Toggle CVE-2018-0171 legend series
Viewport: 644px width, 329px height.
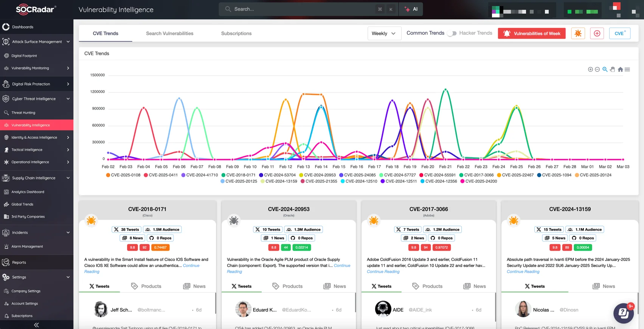click(x=239, y=175)
